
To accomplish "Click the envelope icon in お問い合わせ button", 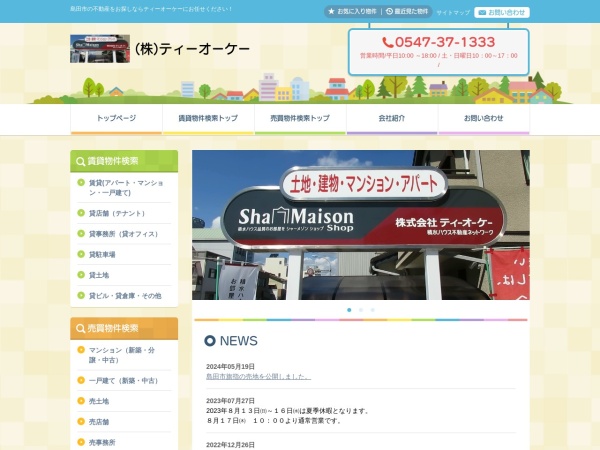I will [482, 13].
